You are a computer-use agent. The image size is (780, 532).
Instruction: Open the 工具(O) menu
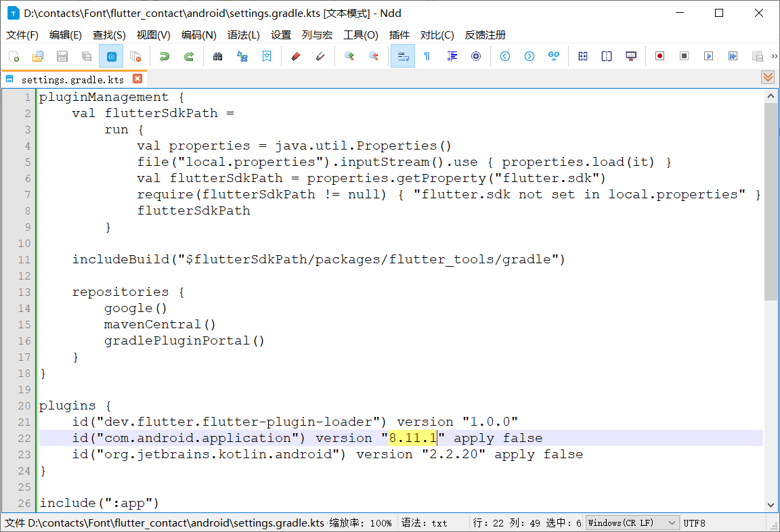tap(361, 35)
